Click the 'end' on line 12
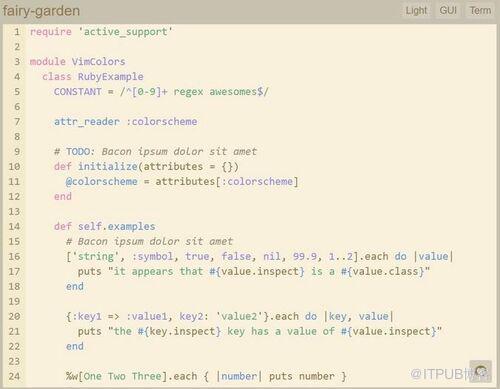Screen dimensions: 500x389 point(63,197)
